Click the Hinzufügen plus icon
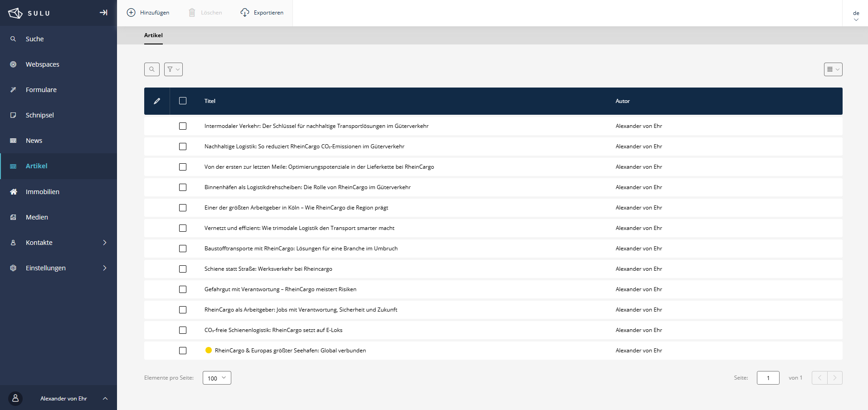The image size is (868, 410). coord(131,13)
